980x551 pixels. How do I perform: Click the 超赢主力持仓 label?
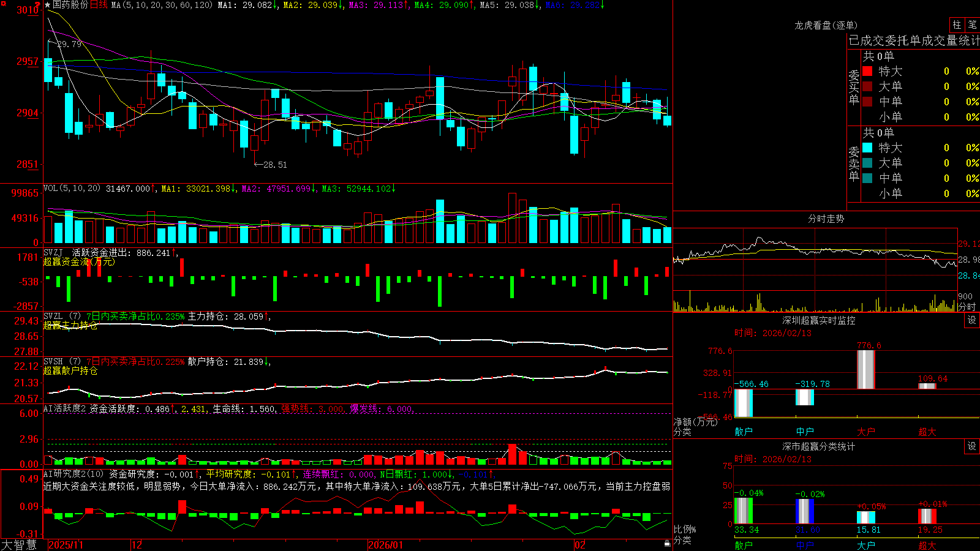(70, 326)
